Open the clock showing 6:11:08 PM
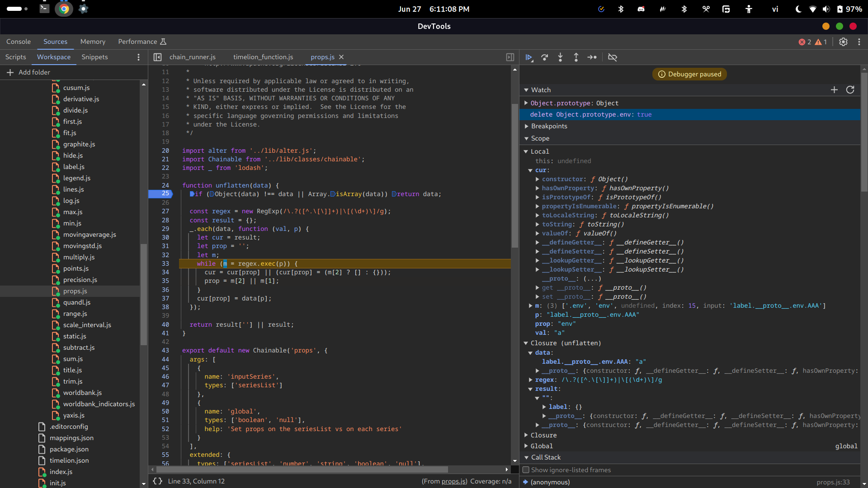This screenshot has height=488, width=868. 434,9
